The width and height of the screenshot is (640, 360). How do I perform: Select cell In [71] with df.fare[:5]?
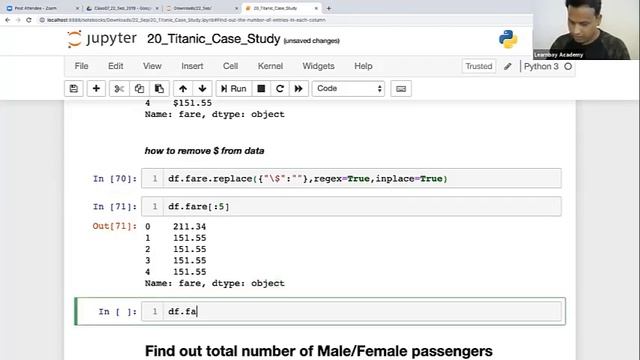(x=351, y=207)
